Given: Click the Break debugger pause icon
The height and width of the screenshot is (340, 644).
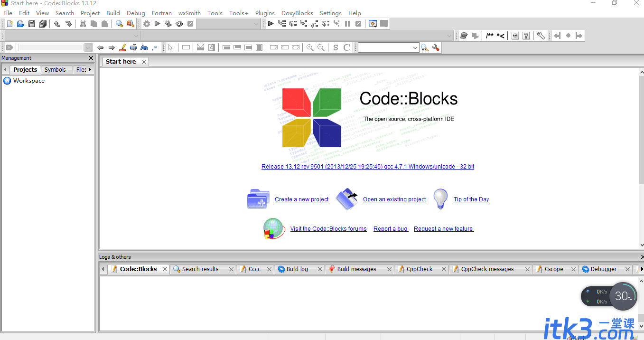Looking at the screenshot, I should click(347, 24).
